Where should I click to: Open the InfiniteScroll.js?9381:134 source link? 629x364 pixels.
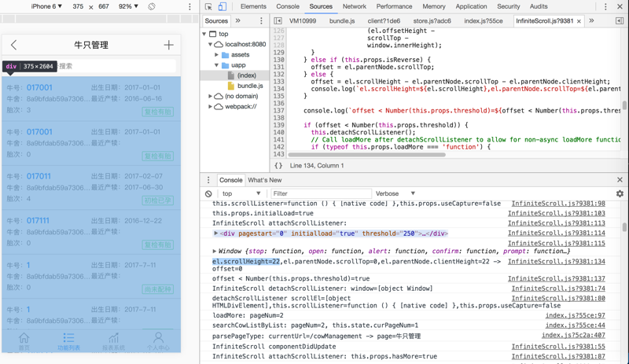(x=556, y=262)
